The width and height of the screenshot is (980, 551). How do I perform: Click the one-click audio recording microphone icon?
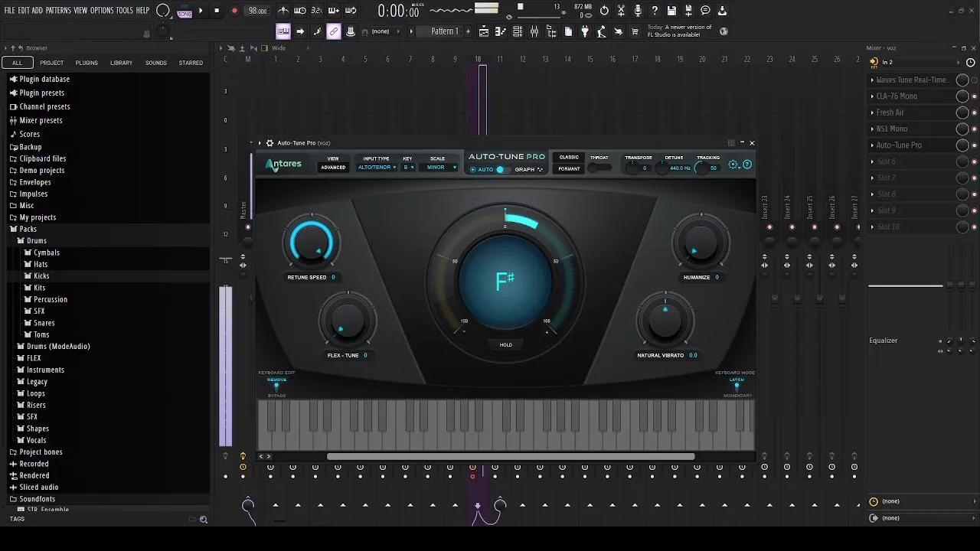click(638, 11)
